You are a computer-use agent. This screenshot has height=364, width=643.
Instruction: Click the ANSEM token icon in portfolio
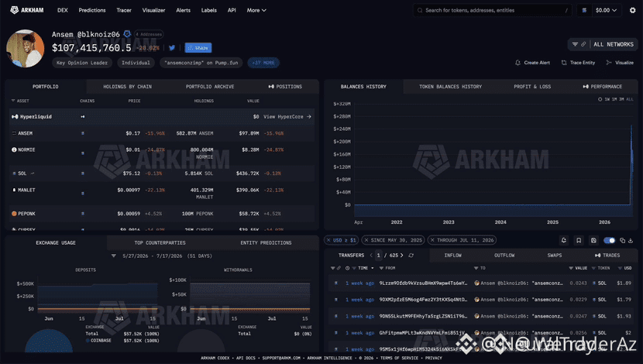14,133
